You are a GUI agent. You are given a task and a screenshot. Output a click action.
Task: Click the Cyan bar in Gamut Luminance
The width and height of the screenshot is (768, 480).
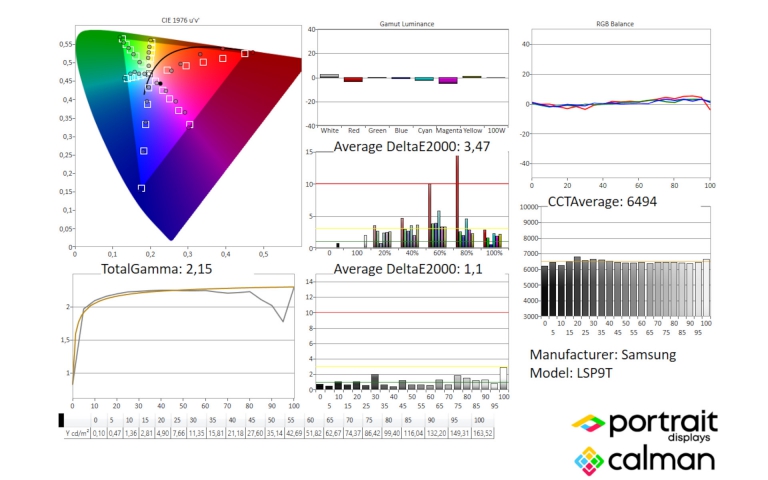424,79
